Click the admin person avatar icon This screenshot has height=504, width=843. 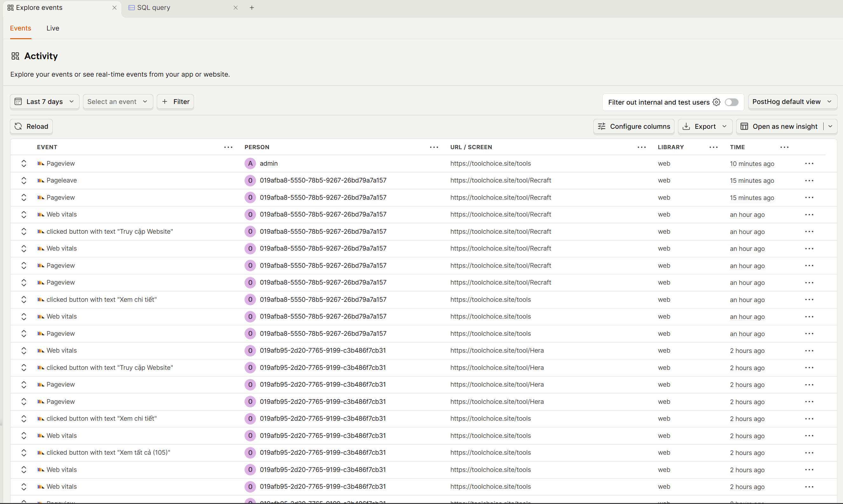click(250, 163)
